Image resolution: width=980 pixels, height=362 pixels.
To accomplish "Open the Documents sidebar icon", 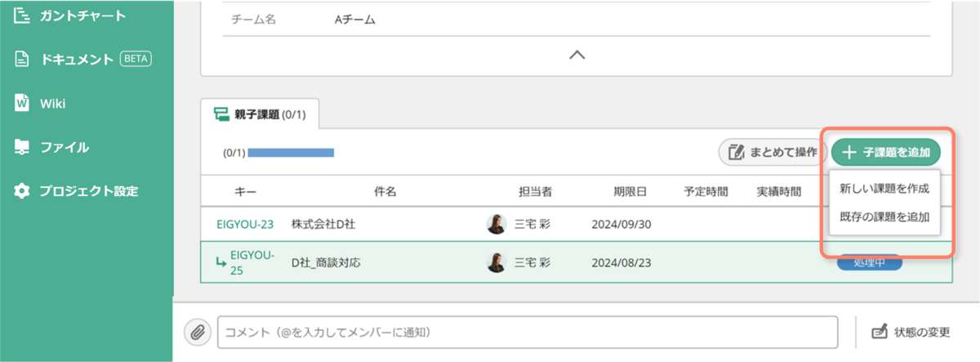I will pos(23,59).
